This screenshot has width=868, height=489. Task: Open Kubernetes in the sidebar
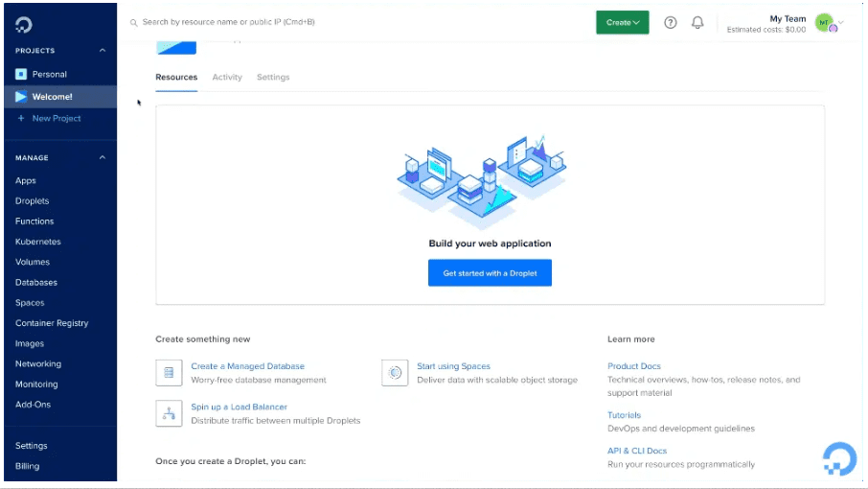point(37,242)
